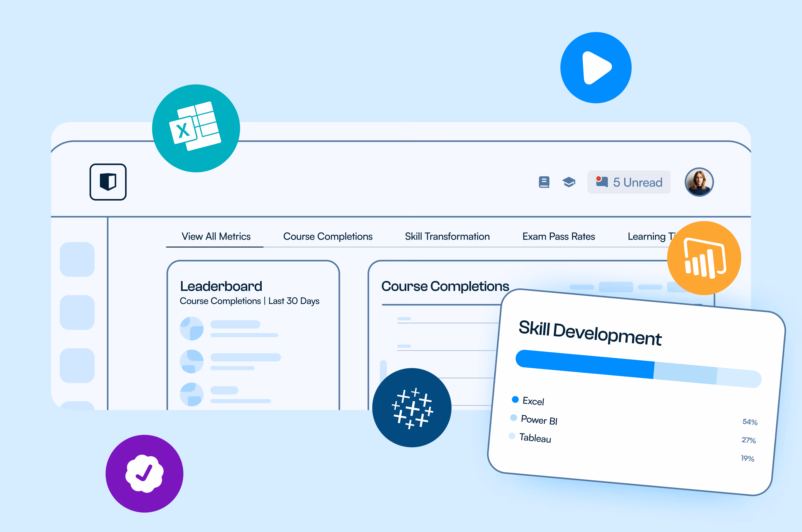Switch to the Course Completions tab

click(x=328, y=237)
